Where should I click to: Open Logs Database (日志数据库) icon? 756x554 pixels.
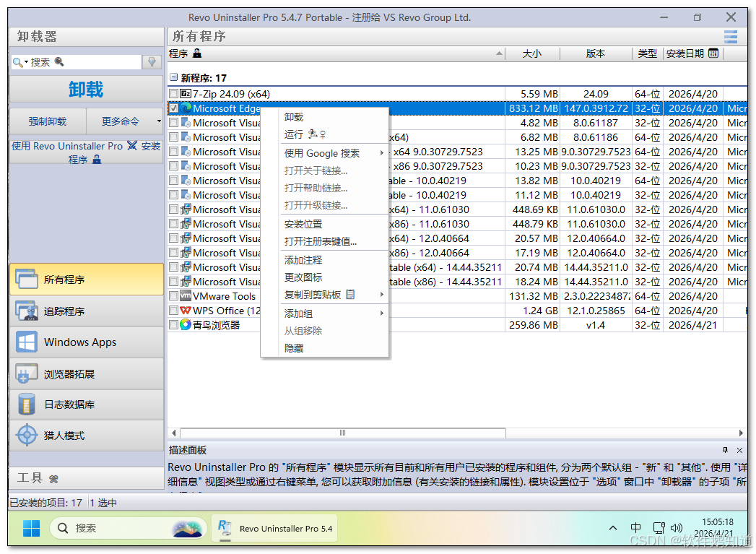(x=27, y=404)
